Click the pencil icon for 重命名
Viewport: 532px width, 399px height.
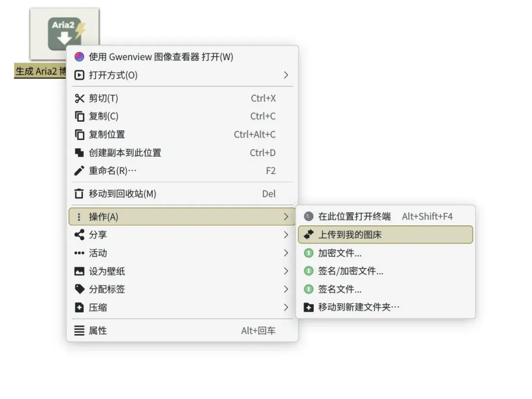[79, 171]
